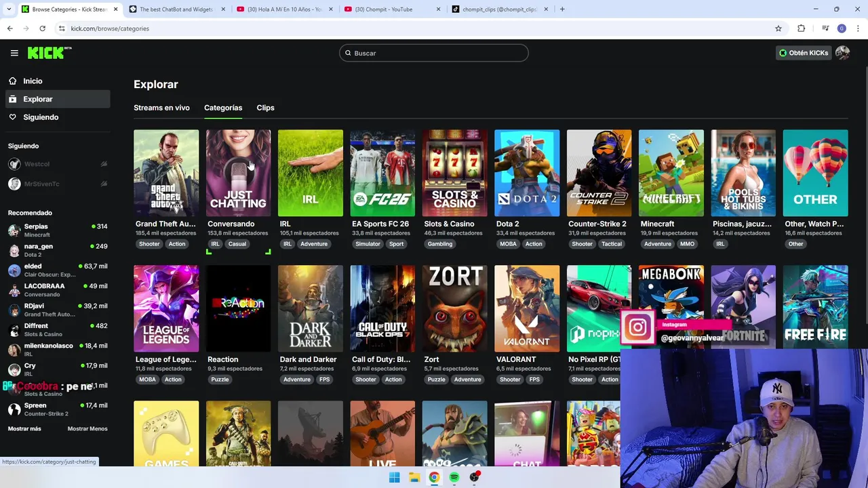Click the Tactical tag under Counter-Strike 2
The width and height of the screenshot is (868, 488).
[611, 244]
